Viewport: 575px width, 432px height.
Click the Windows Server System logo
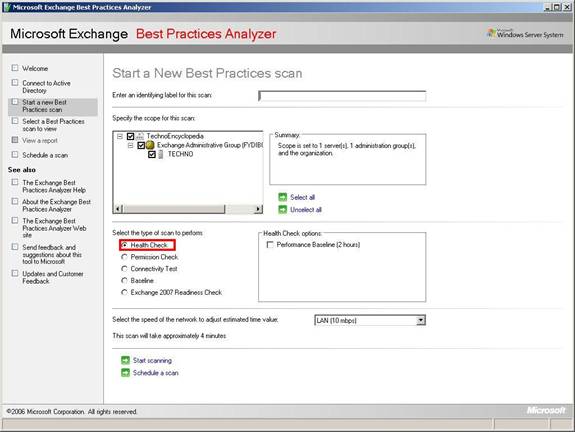pyautogui.click(x=525, y=33)
